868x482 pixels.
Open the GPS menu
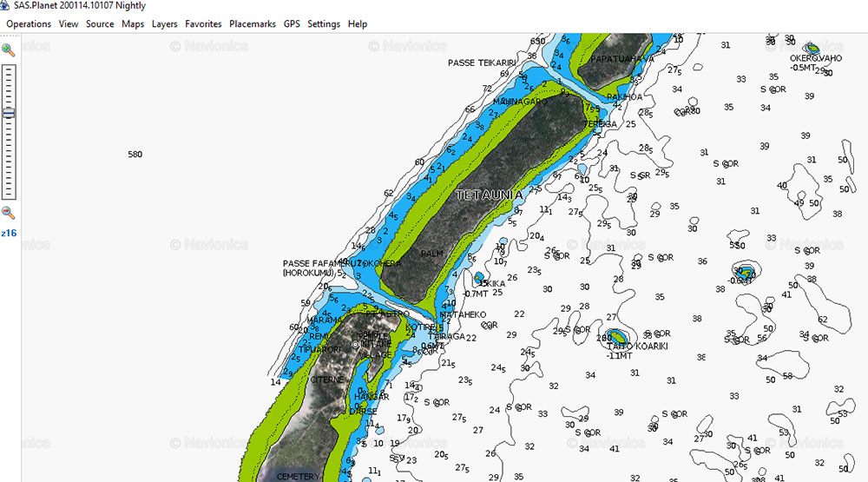pyautogui.click(x=292, y=24)
